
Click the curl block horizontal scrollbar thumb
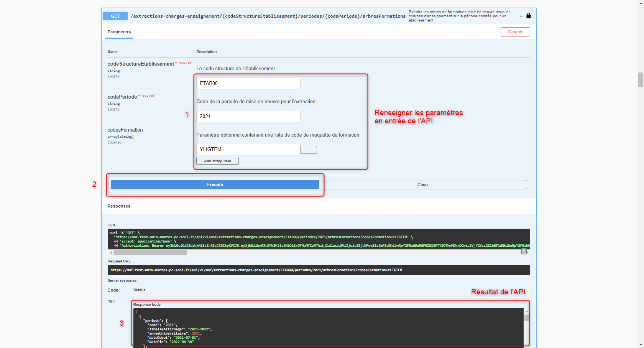point(150,253)
